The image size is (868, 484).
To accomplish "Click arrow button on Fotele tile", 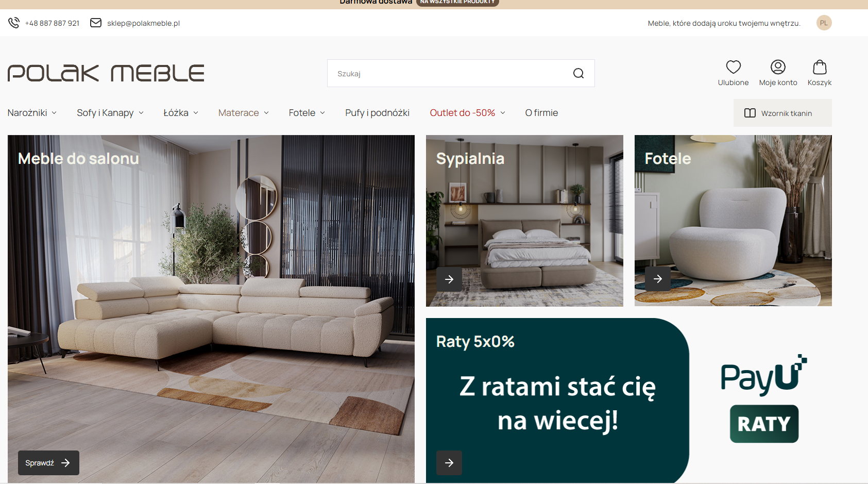I will click(x=658, y=279).
